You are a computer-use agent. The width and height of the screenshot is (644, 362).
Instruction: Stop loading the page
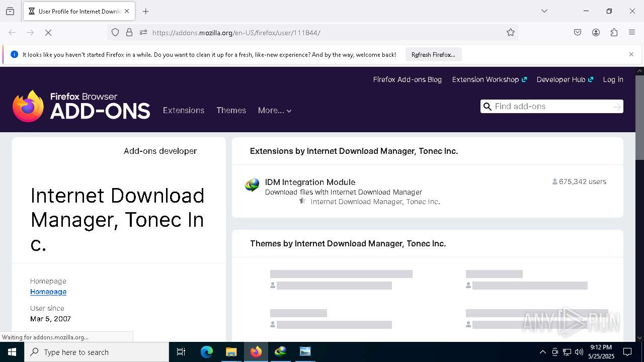(48, 33)
